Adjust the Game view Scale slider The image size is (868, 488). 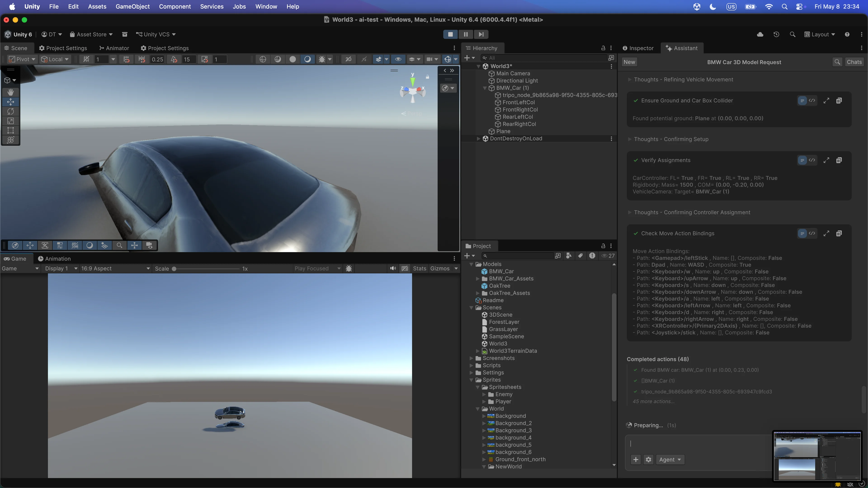(x=206, y=269)
